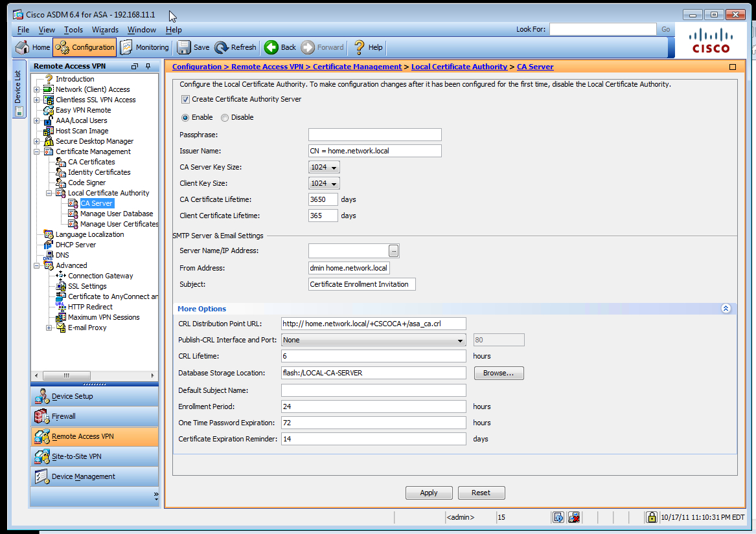Undock the Remote Access VPN pane
This screenshot has height=534, width=756.
coord(135,66)
